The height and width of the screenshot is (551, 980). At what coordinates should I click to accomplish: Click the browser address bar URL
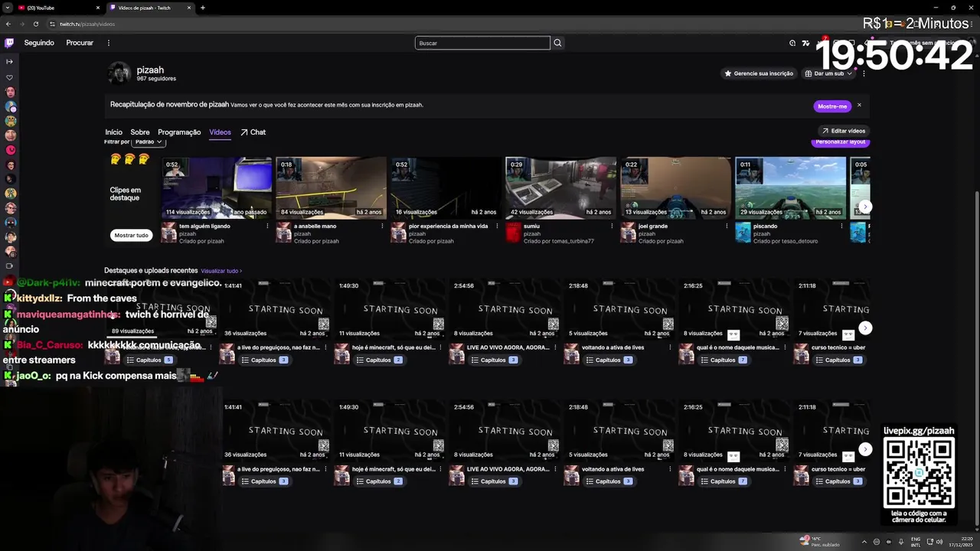[87, 24]
